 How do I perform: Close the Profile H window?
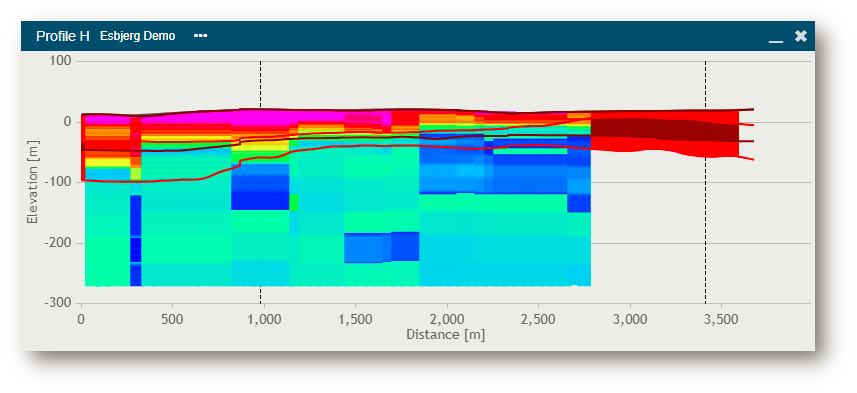click(x=801, y=36)
